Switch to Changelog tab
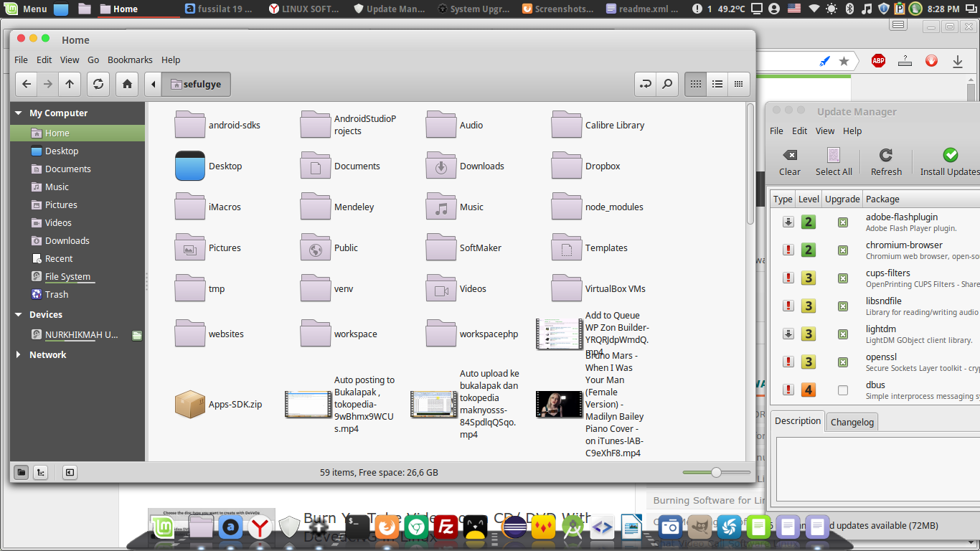The height and width of the screenshot is (551, 980). coord(852,422)
